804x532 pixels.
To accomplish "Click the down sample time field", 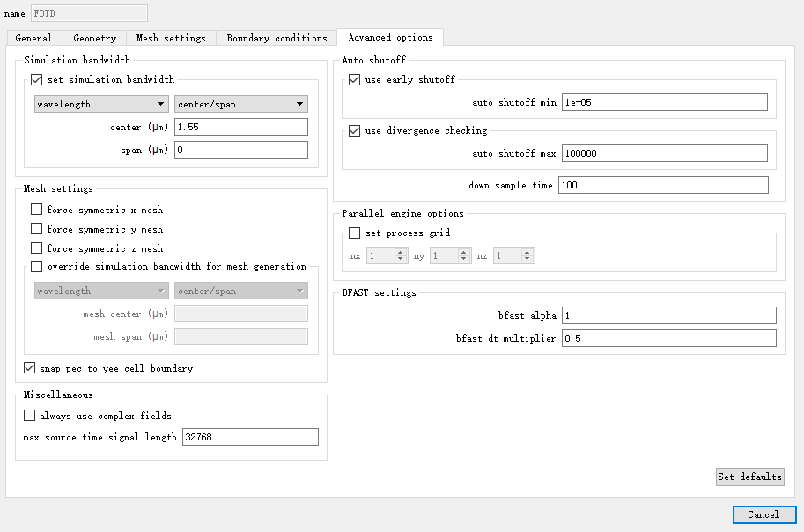I will (663, 185).
